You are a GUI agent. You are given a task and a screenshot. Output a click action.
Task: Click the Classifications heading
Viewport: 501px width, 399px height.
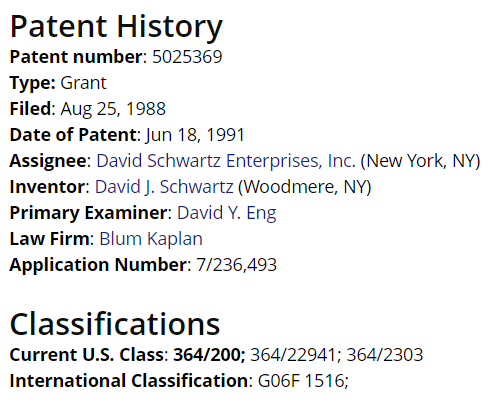(115, 324)
